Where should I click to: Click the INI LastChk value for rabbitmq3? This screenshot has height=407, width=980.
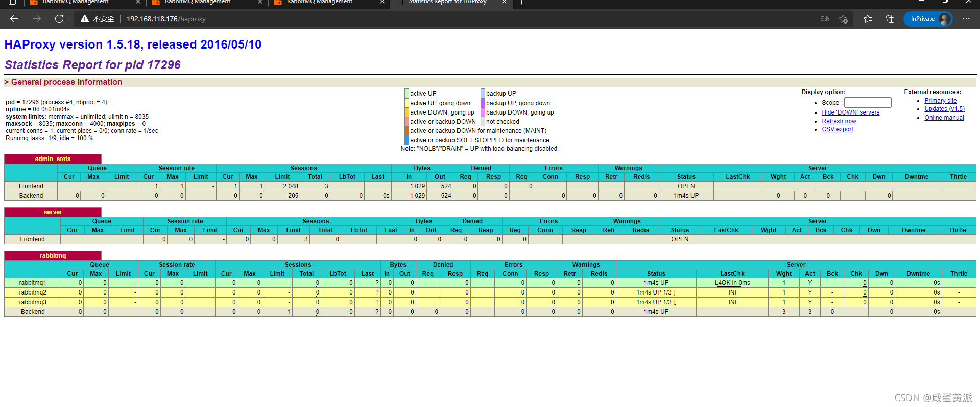pyautogui.click(x=732, y=302)
